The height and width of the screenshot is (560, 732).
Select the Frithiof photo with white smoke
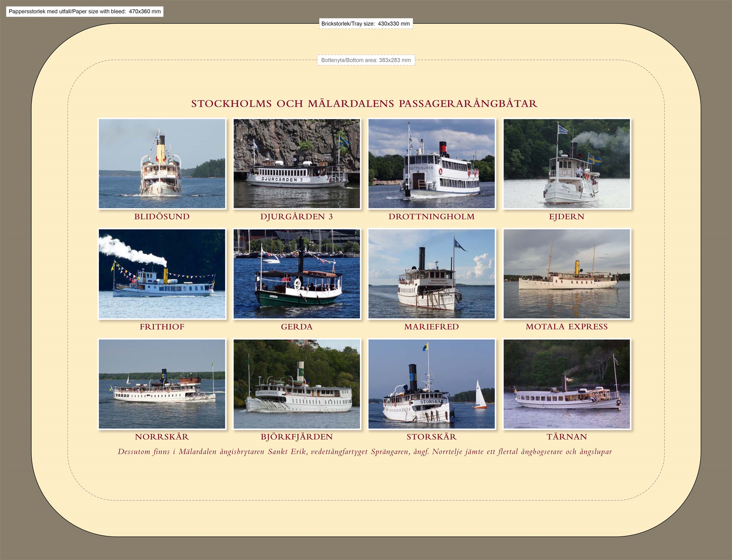pyautogui.click(x=162, y=274)
